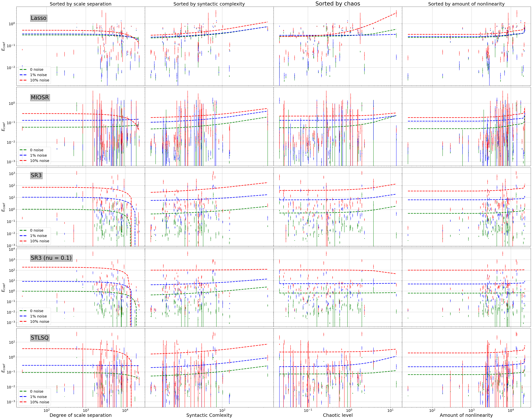This screenshot has width=532, height=419.
Task: Click the 10^3 tick under Amount of nonlinearity
Action: pos(471,410)
